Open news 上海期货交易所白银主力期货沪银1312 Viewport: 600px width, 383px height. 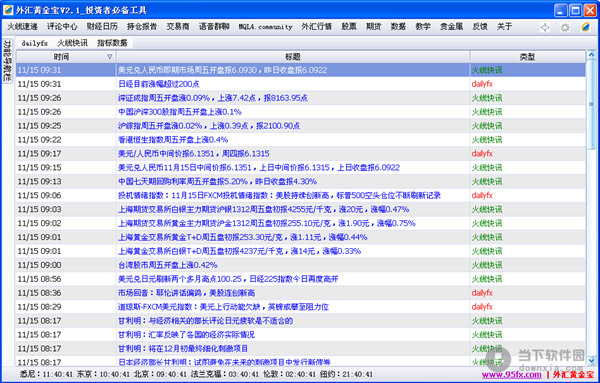(x=264, y=209)
